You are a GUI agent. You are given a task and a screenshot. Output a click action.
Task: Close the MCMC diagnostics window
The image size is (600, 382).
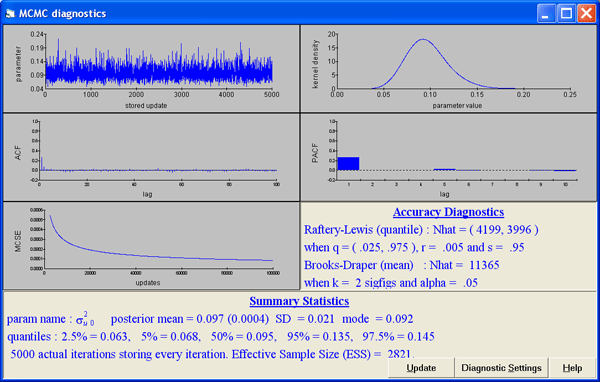tap(587, 14)
